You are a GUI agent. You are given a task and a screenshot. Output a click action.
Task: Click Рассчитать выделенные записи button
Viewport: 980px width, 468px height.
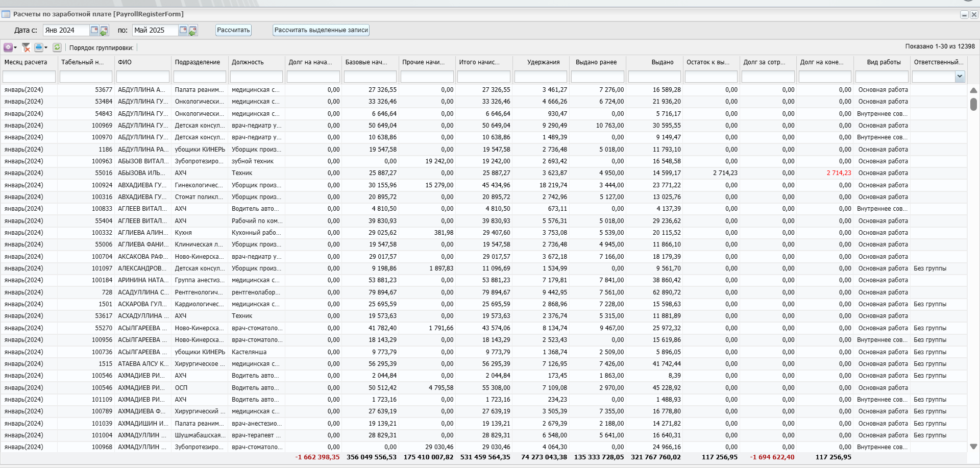tap(321, 30)
